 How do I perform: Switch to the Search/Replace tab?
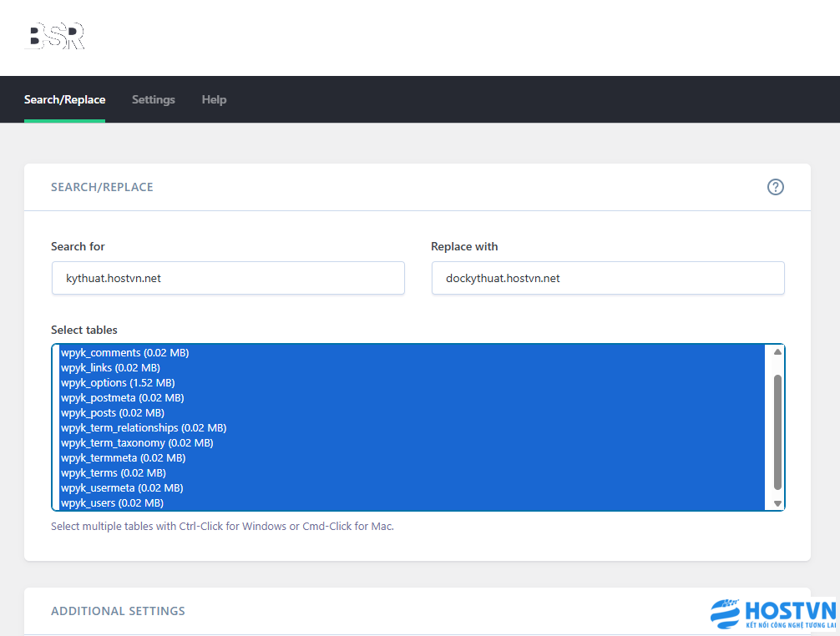pyautogui.click(x=64, y=99)
